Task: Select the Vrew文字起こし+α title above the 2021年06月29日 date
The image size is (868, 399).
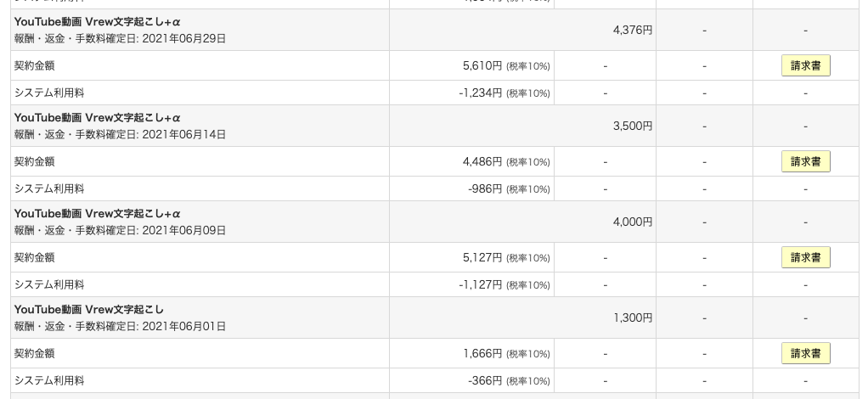Action: [x=98, y=22]
